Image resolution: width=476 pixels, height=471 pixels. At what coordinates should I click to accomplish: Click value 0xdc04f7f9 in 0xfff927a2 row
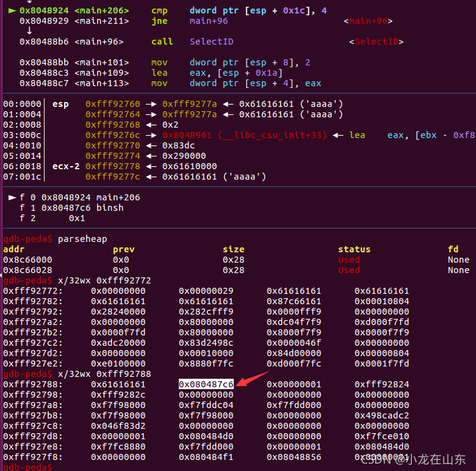[294, 322]
